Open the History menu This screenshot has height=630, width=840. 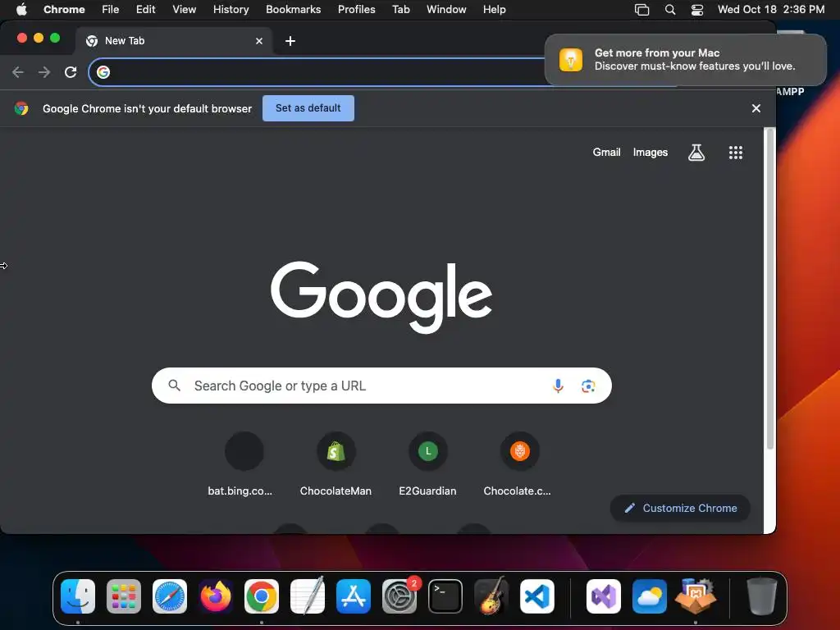pyautogui.click(x=231, y=10)
